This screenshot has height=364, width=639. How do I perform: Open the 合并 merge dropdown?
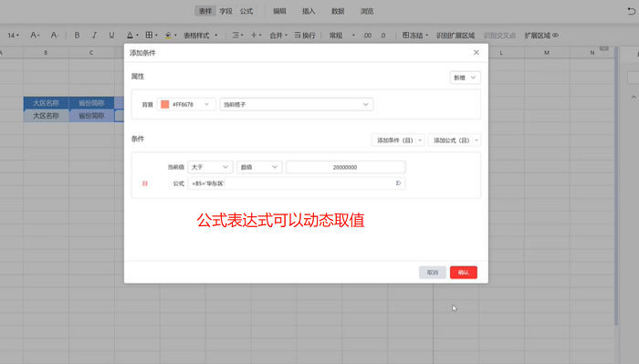(x=278, y=36)
